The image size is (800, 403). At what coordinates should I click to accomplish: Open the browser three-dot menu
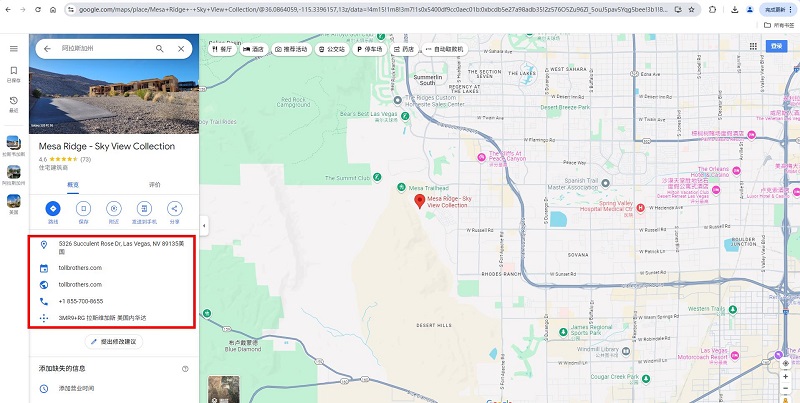791,9
